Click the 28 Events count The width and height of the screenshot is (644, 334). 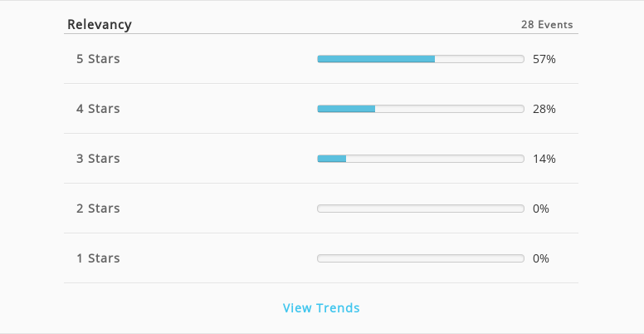tap(547, 25)
